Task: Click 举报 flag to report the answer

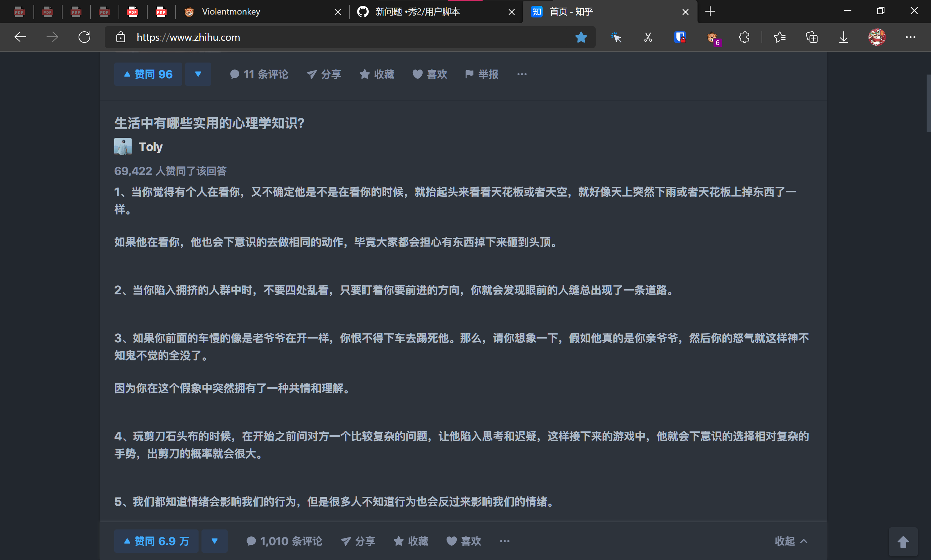Action: point(482,74)
